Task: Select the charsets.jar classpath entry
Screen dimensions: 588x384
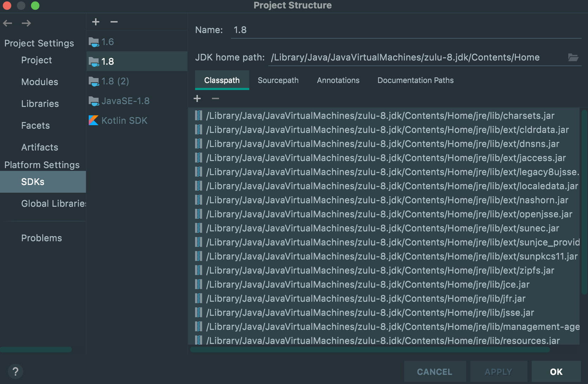Action: (380, 116)
